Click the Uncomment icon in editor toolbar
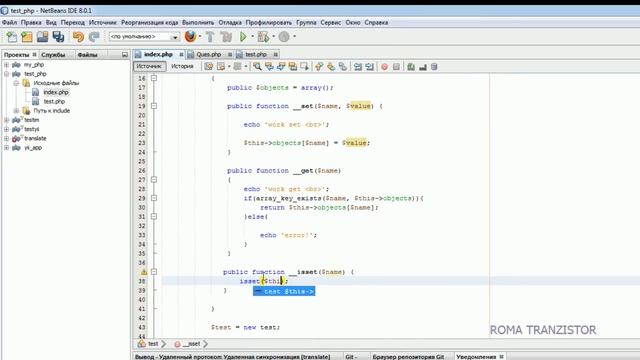 (x=423, y=67)
